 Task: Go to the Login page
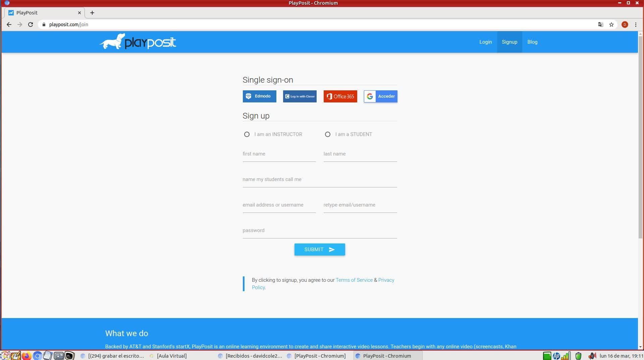point(485,42)
